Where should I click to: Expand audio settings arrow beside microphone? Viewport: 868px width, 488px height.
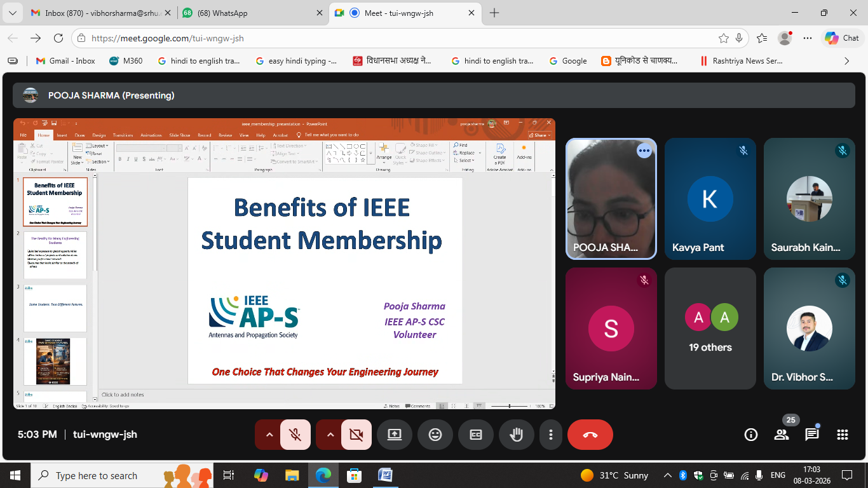269,435
